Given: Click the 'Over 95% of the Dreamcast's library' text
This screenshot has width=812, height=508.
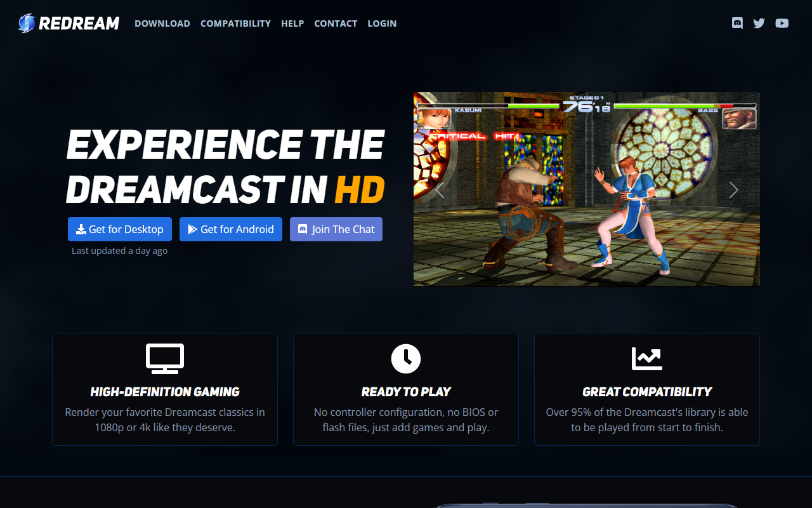Looking at the screenshot, I should pos(647,420).
